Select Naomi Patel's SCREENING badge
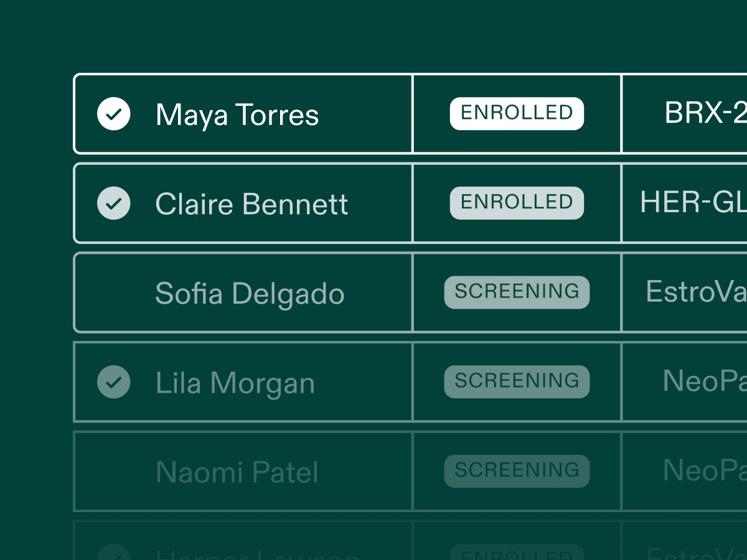Screen dimensions: 747x560 517,471
